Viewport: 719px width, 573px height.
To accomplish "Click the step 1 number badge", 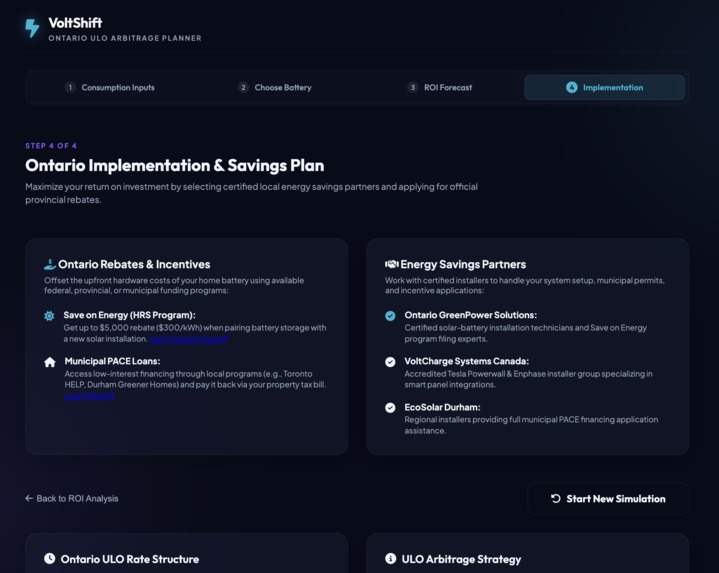I will coord(70,87).
